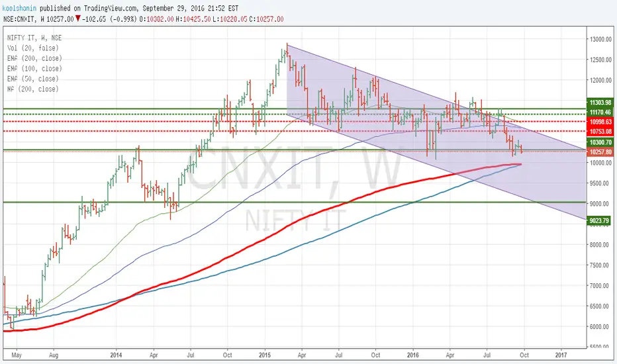
Task: Click the green 9023.79 price label
Action: point(600,220)
